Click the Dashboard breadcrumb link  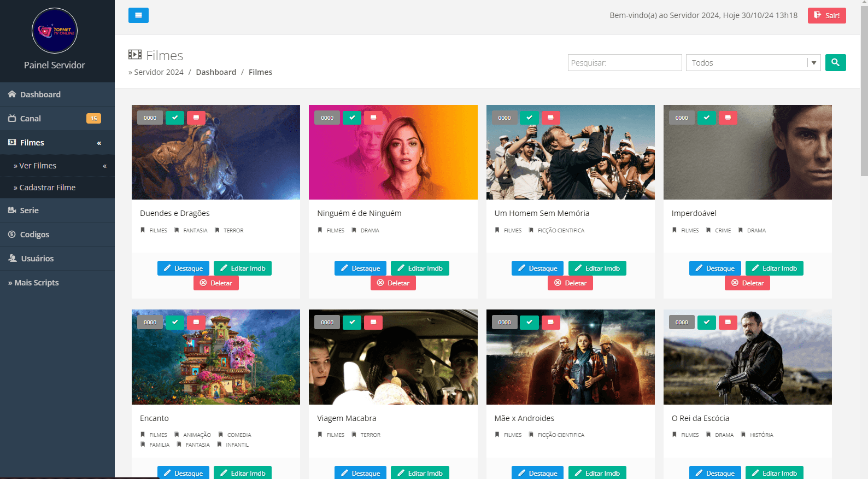coord(216,72)
